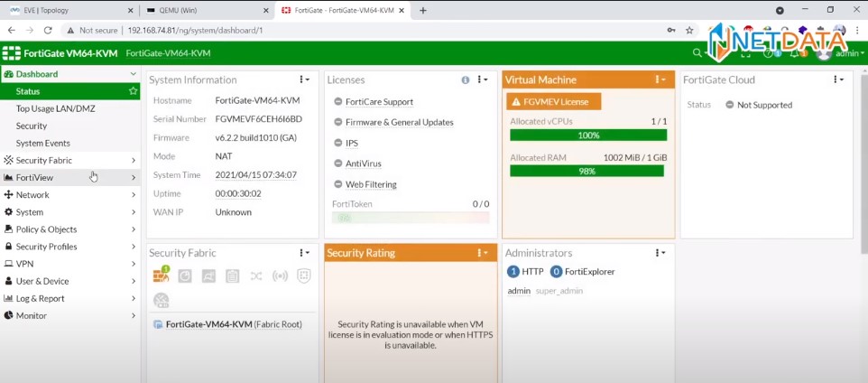Click the System gear icon
The image size is (868, 383).
pos(8,211)
